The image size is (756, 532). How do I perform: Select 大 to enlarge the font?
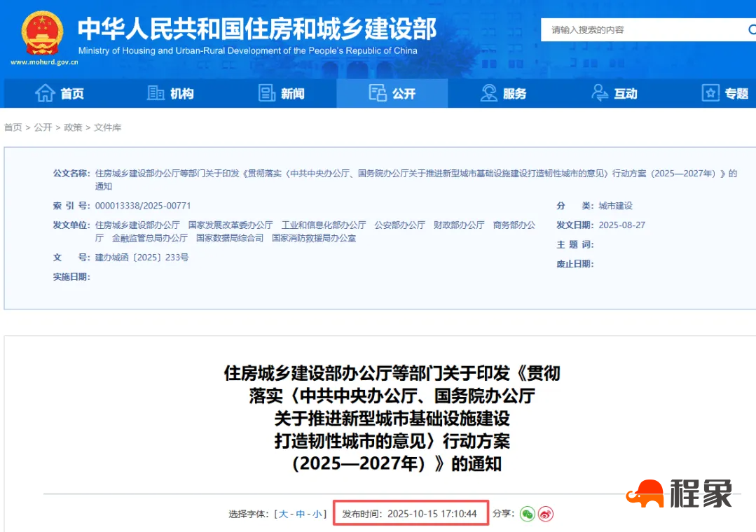click(284, 514)
